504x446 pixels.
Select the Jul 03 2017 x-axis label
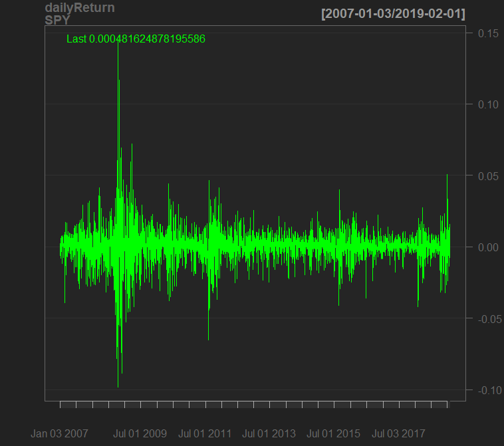pos(398,434)
